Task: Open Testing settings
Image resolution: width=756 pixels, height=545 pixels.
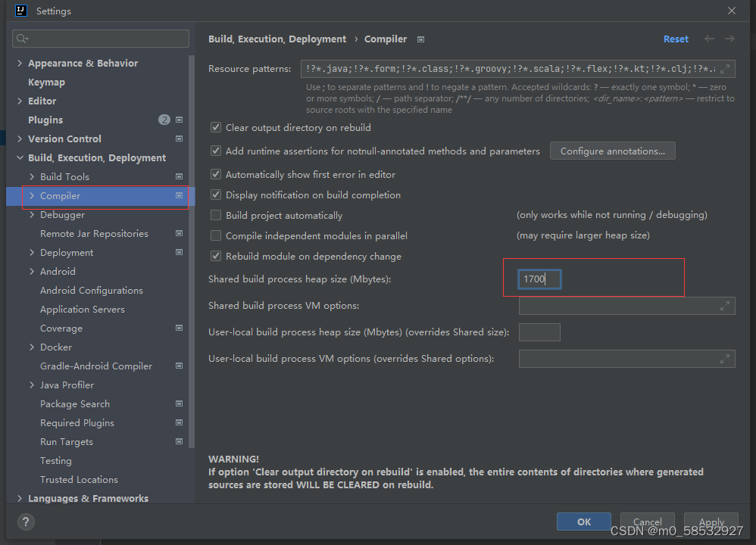Action: click(x=56, y=461)
